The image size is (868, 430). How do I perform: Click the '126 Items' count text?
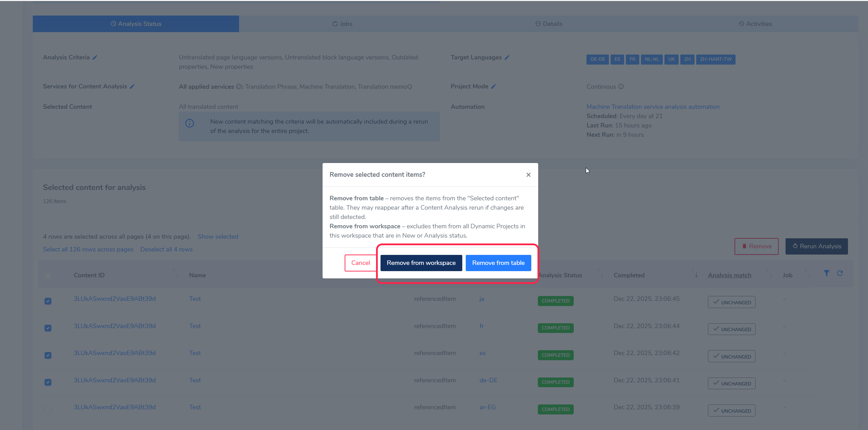click(55, 201)
